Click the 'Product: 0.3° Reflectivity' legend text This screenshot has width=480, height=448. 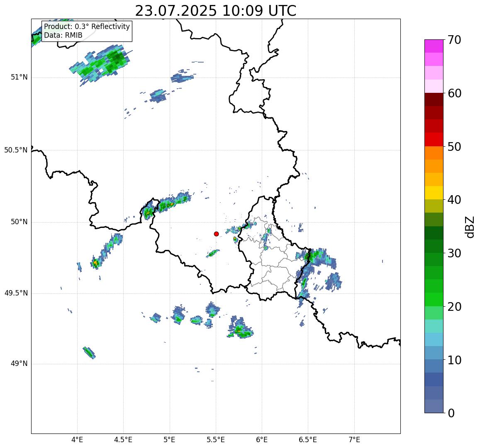pos(87,27)
